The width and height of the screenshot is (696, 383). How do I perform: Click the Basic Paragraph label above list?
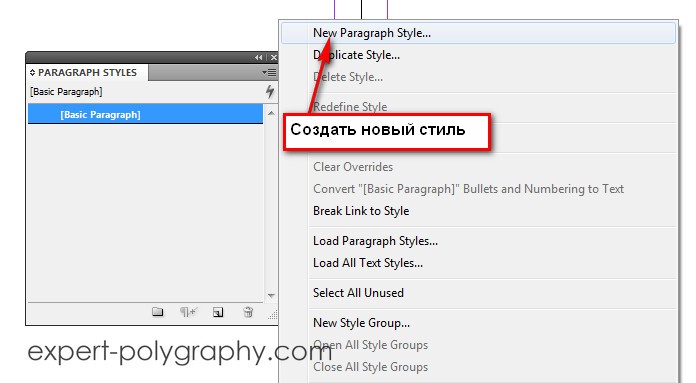click(66, 92)
